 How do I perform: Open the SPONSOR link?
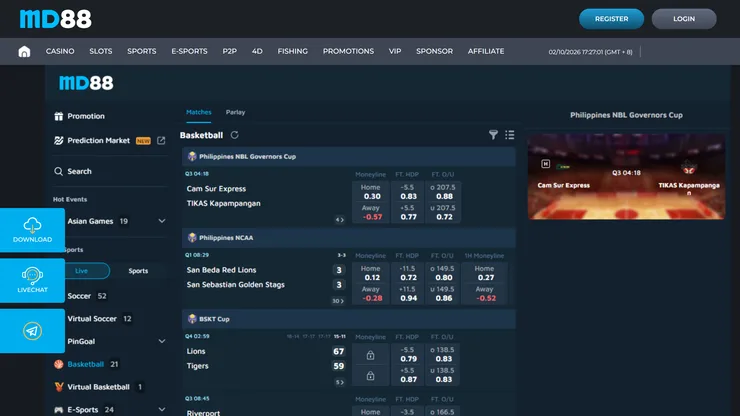click(x=434, y=51)
